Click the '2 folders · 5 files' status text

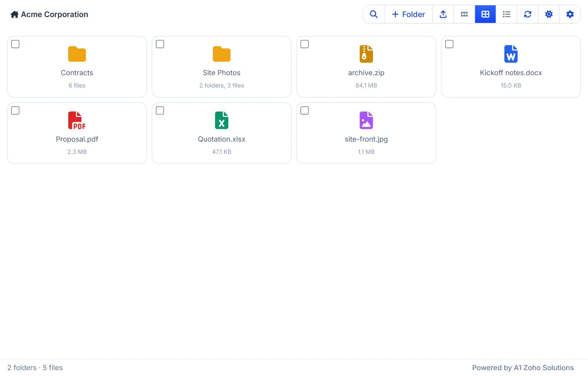click(35, 368)
